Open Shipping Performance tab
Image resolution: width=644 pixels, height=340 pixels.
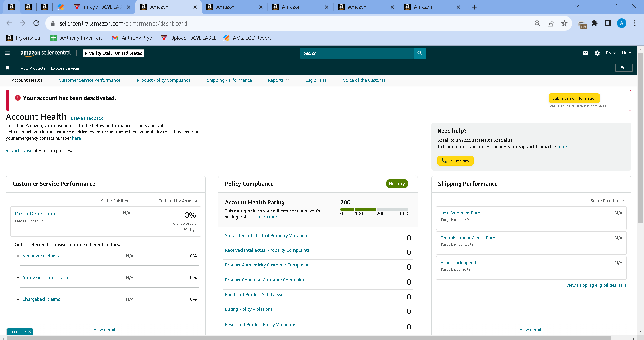[x=229, y=80]
